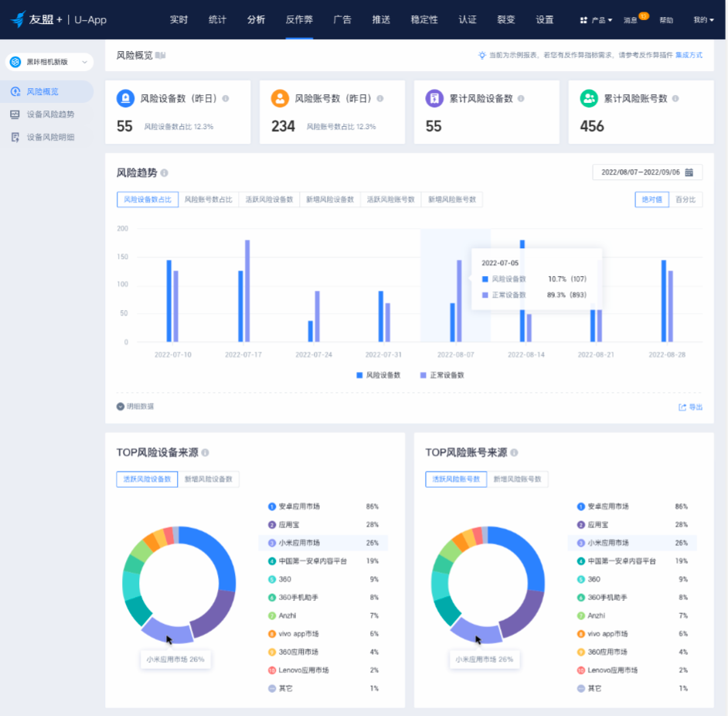Click the 帮助 link in header
Viewport: 728px width, 716px height.
click(x=666, y=20)
